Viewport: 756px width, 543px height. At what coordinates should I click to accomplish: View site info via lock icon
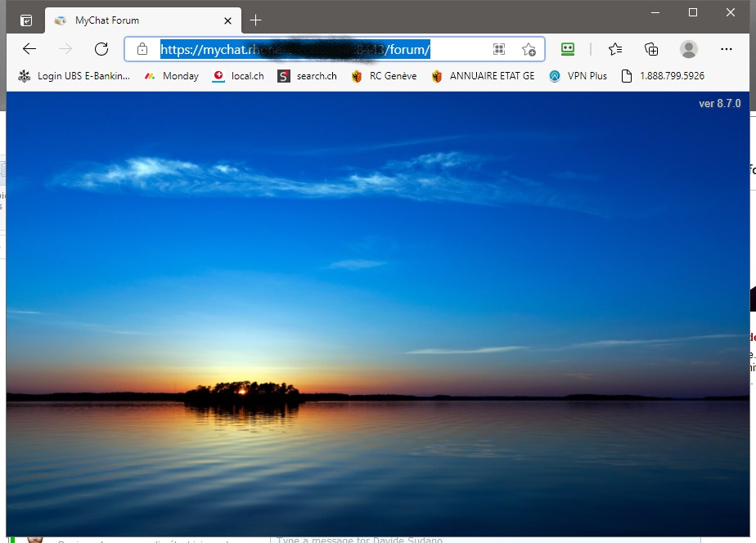142,50
